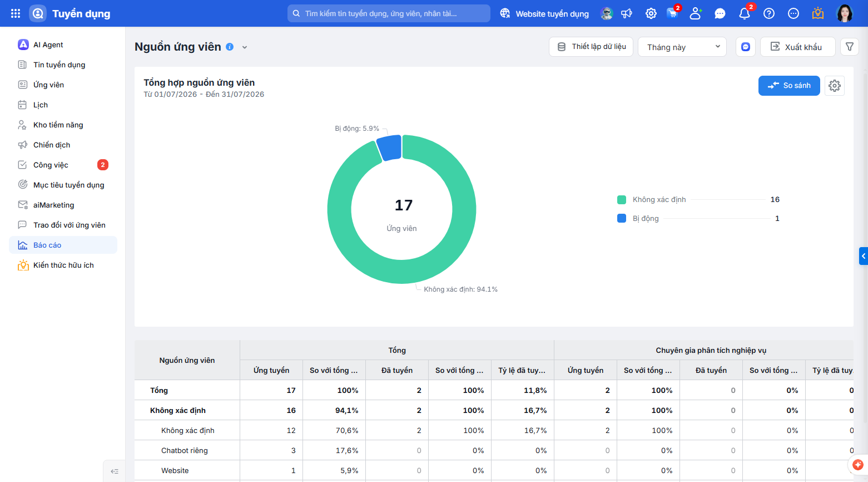Expand the right-edge blue side panel tab

(864, 256)
